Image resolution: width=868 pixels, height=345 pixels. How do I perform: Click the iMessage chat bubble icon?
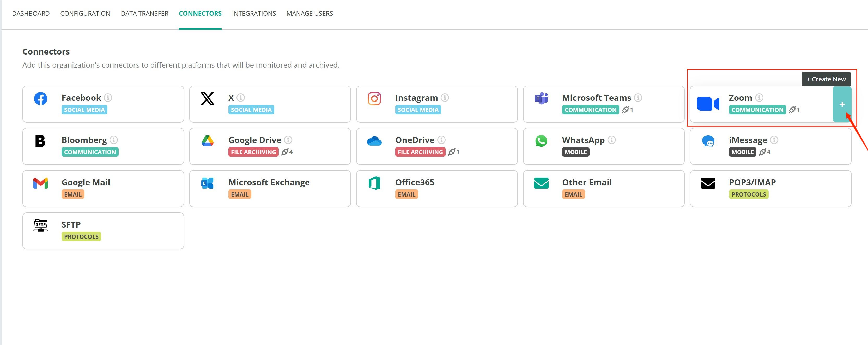pos(708,141)
